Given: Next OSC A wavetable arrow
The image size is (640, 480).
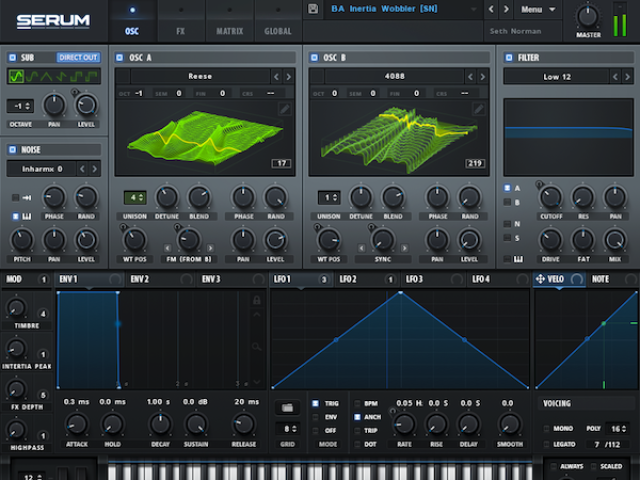Looking at the screenshot, I should 289,76.
